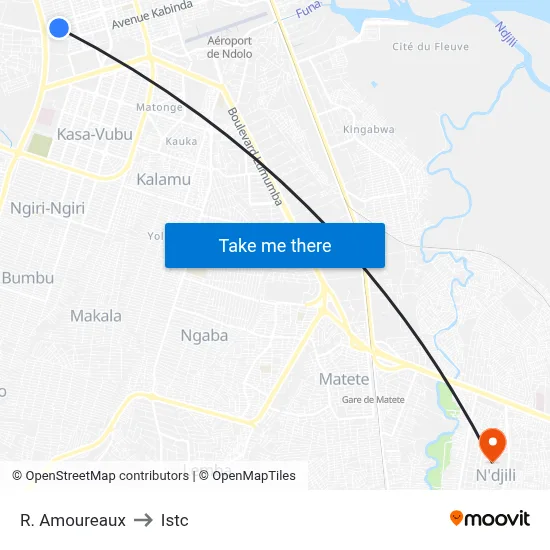Click the Aéroport de Ndolo map label
This screenshot has height=550, width=550.
tap(229, 47)
